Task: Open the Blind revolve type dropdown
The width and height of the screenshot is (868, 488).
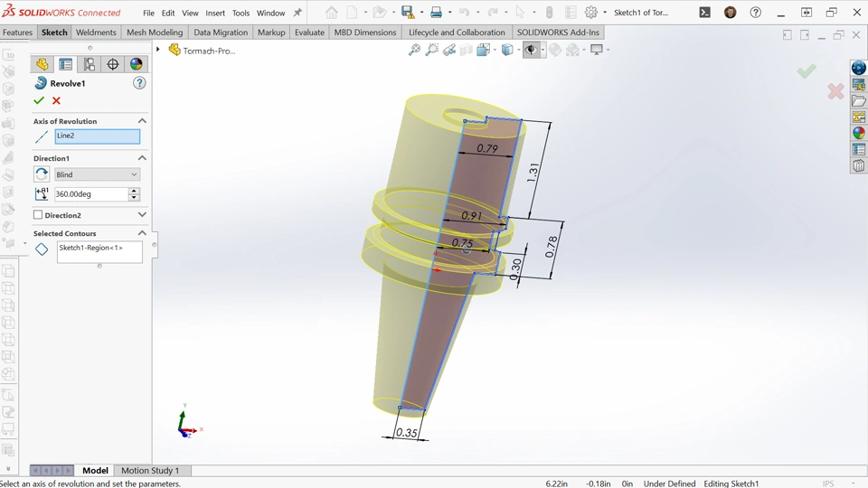Action: tap(98, 174)
